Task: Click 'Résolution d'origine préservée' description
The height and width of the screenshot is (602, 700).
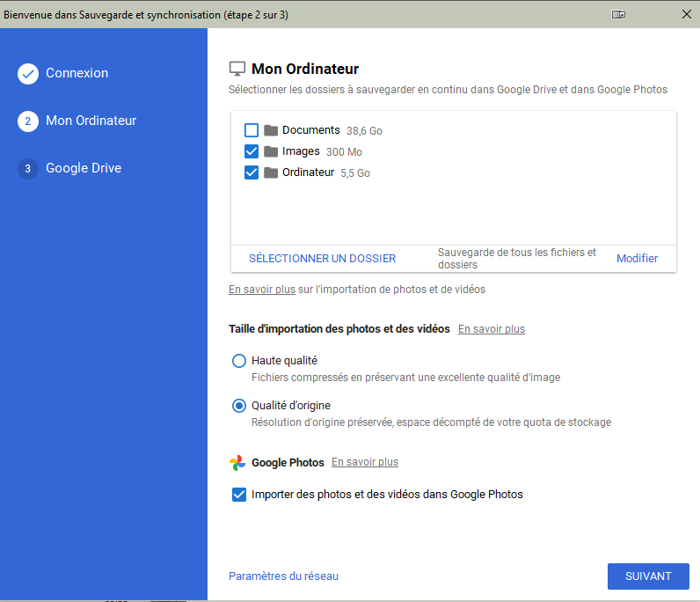Action: (431, 422)
